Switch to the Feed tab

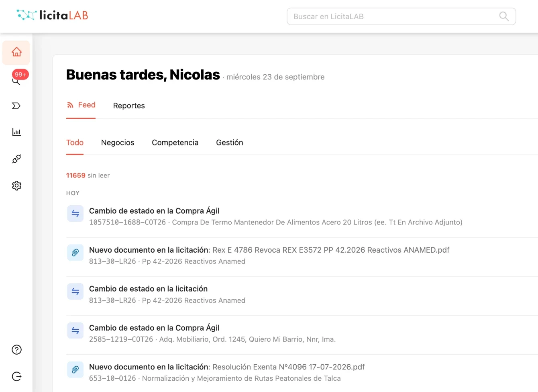point(81,105)
